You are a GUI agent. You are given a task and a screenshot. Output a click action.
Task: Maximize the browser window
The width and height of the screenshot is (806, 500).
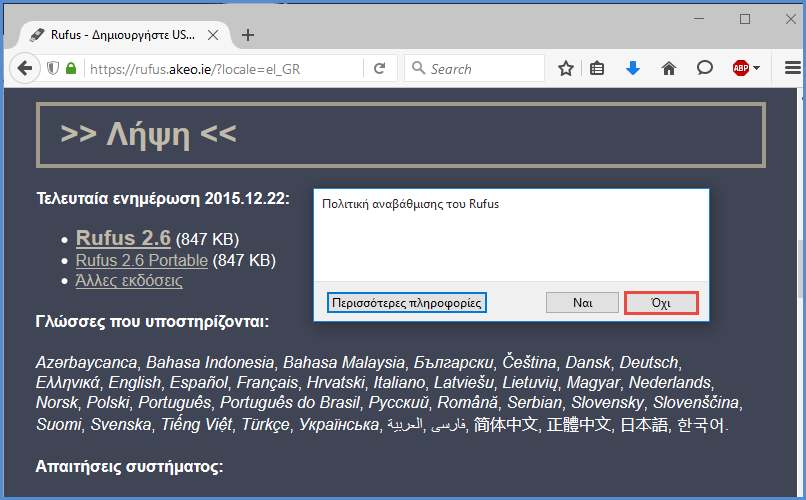coord(745,19)
